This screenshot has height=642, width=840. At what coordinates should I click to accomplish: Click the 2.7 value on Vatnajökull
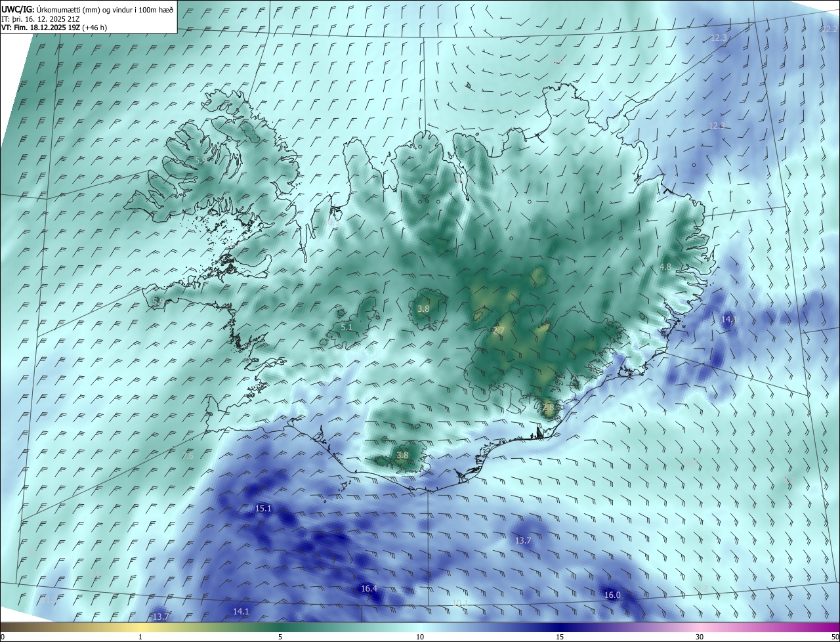coord(499,330)
